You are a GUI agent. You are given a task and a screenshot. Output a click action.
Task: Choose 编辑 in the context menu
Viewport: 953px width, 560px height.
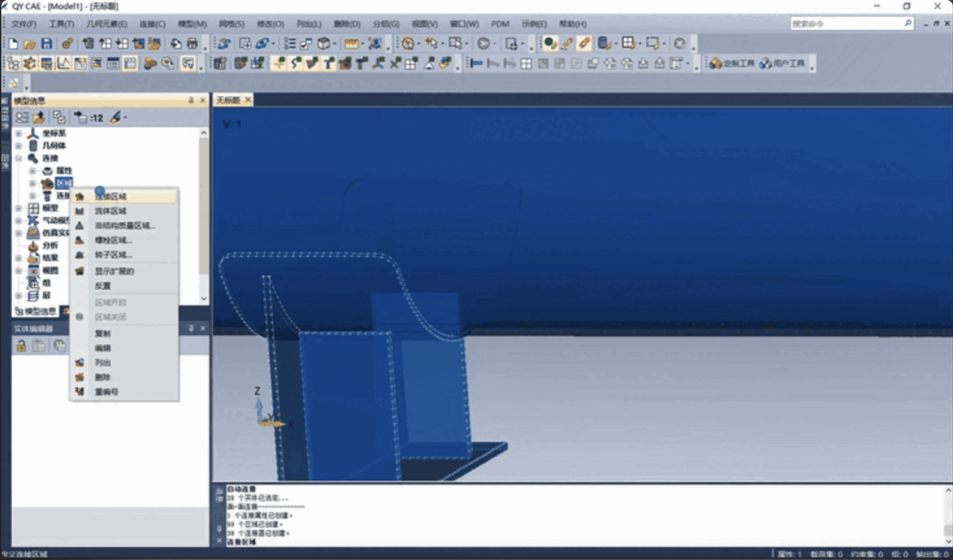[x=124, y=348]
